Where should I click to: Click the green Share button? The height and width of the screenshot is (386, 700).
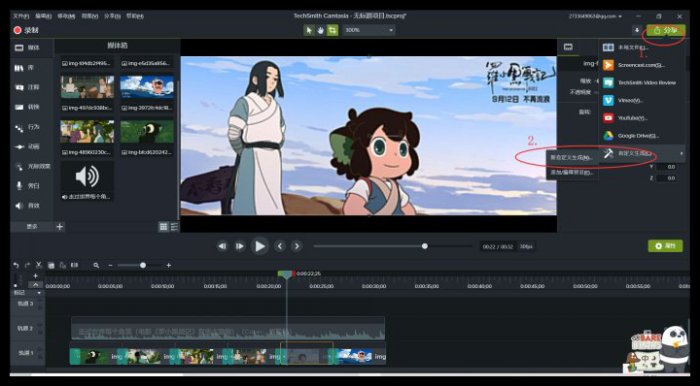(666, 30)
